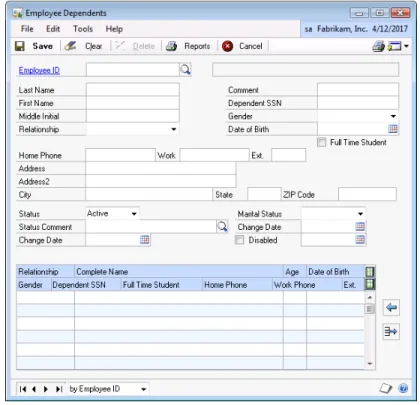
Task: Click the blue left arrow button
Action: (391, 307)
